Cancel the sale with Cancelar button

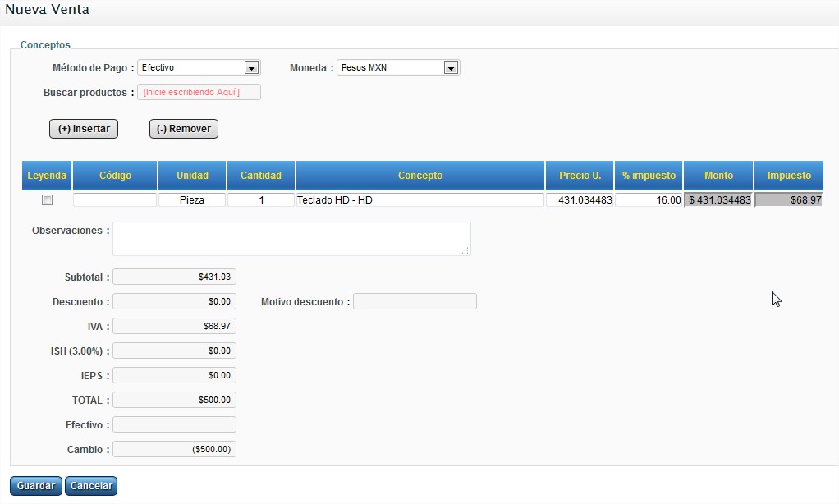[91, 486]
